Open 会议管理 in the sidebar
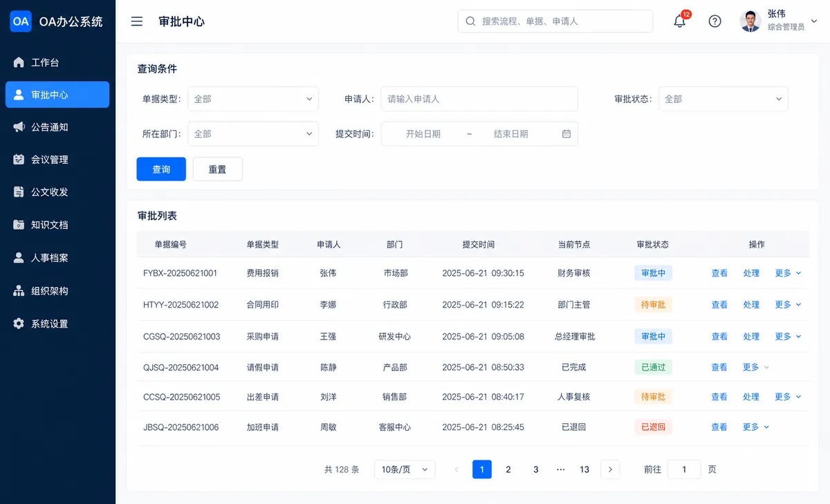Viewport: 830px width, 504px height. click(57, 159)
